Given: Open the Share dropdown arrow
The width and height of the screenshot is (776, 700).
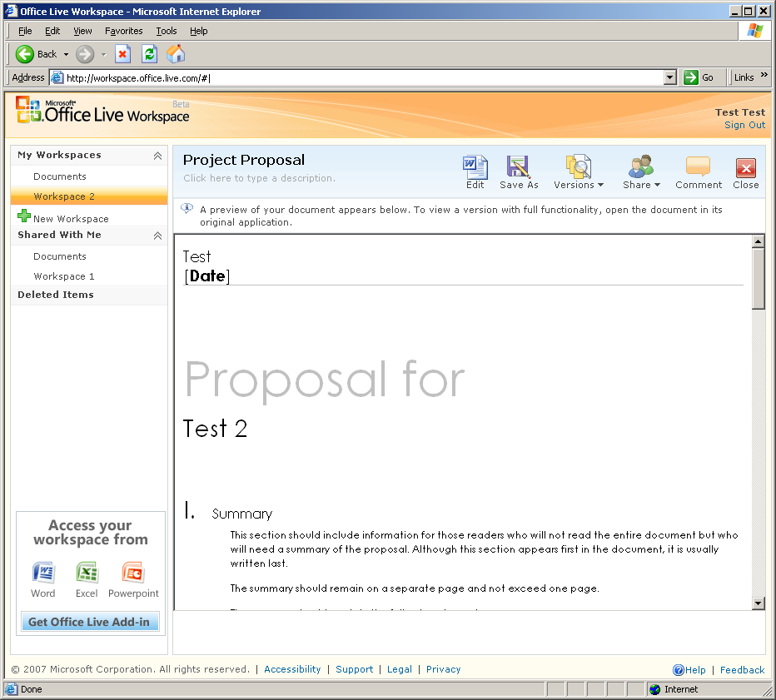Looking at the screenshot, I should pyautogui.click(x=657, y=185).
